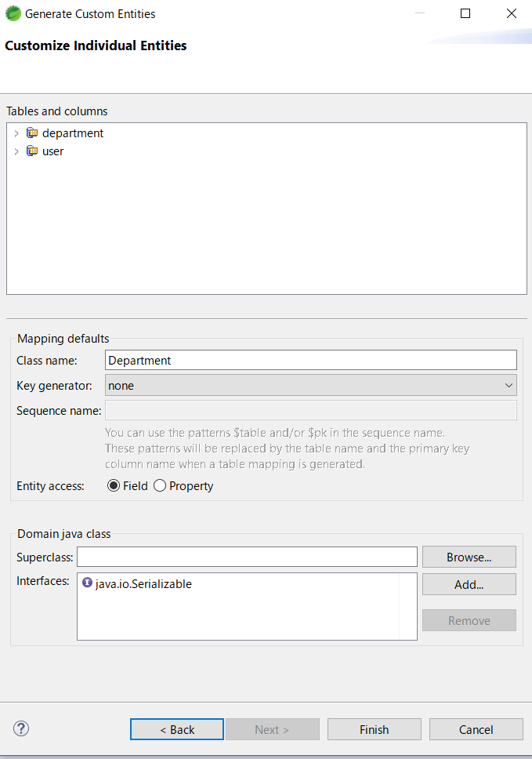Click the user table icon
Screen dimensions: 532x759
tap(32, 151)
